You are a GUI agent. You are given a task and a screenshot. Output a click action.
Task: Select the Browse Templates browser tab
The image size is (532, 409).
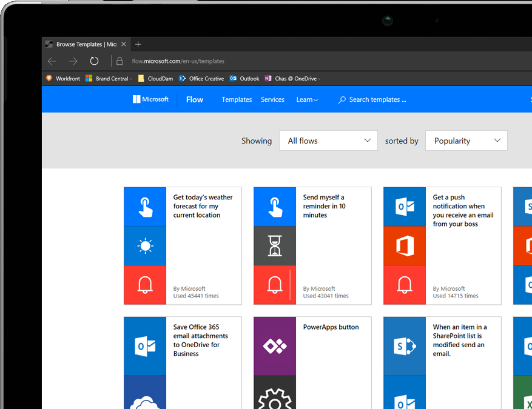click(x=86, y=44)
